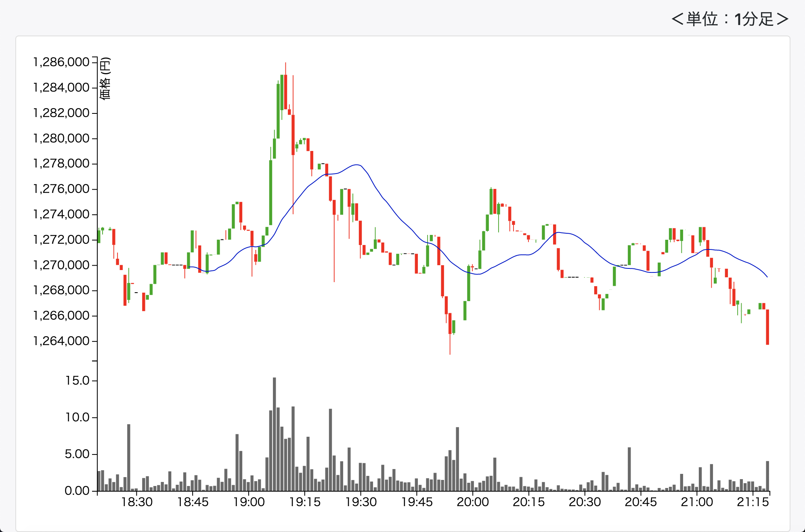Click the 1,264,000 price axis label

[x=61, y=341]
